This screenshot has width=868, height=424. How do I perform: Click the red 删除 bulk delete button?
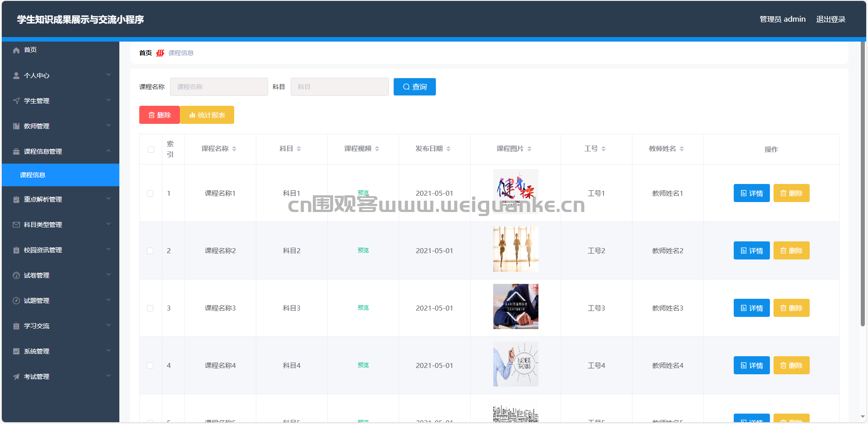pyautogui.click(x=160, y=115)
